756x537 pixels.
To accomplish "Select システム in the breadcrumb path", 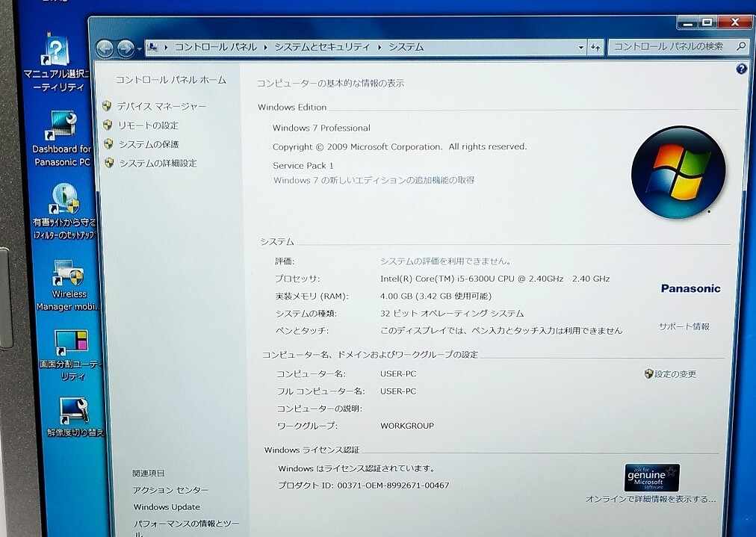I will (406, 47).
